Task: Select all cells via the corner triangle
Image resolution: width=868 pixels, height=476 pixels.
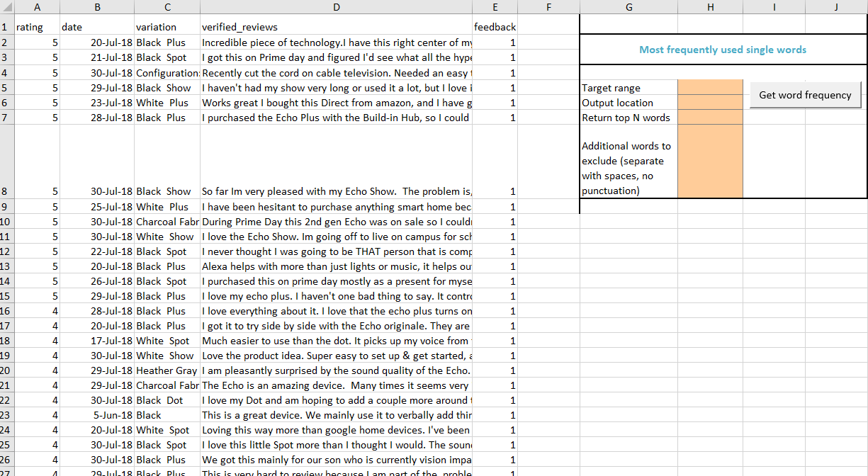Action: click(x=8, y=6)
